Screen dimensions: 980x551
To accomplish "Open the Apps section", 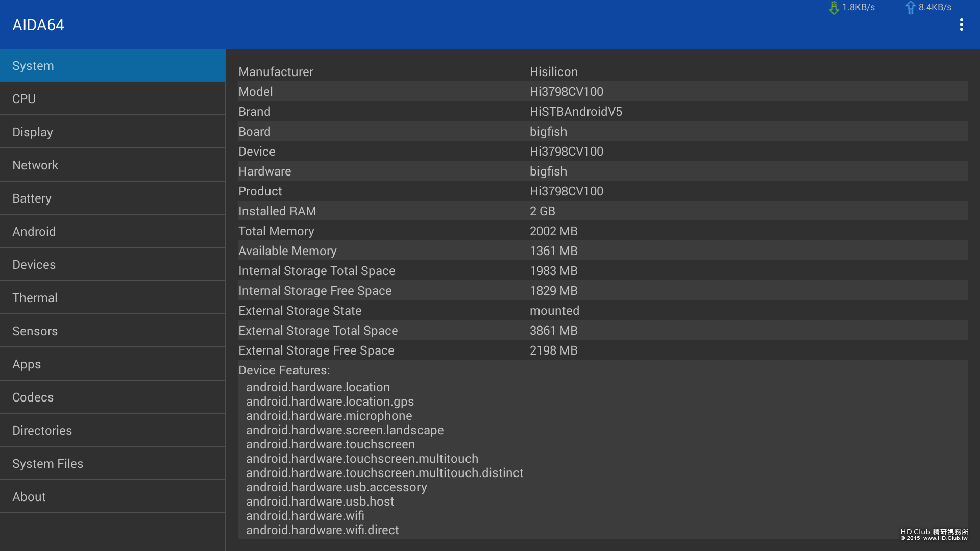I will [x=112, y=364].
